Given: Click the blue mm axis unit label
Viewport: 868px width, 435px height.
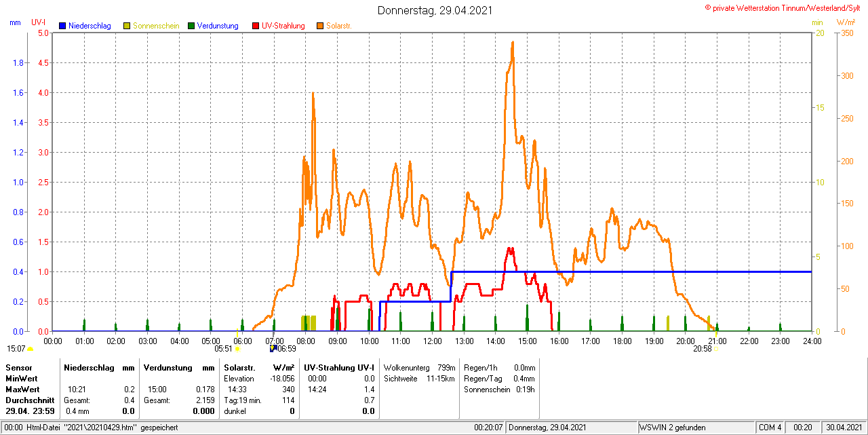Looking at the screenshot, I should 16,22.
